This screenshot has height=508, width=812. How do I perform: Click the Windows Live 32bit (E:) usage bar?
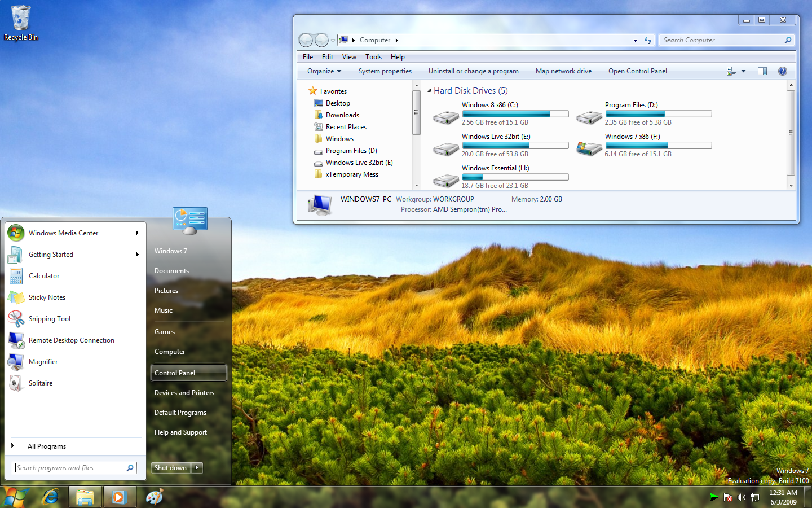(515, 146)
